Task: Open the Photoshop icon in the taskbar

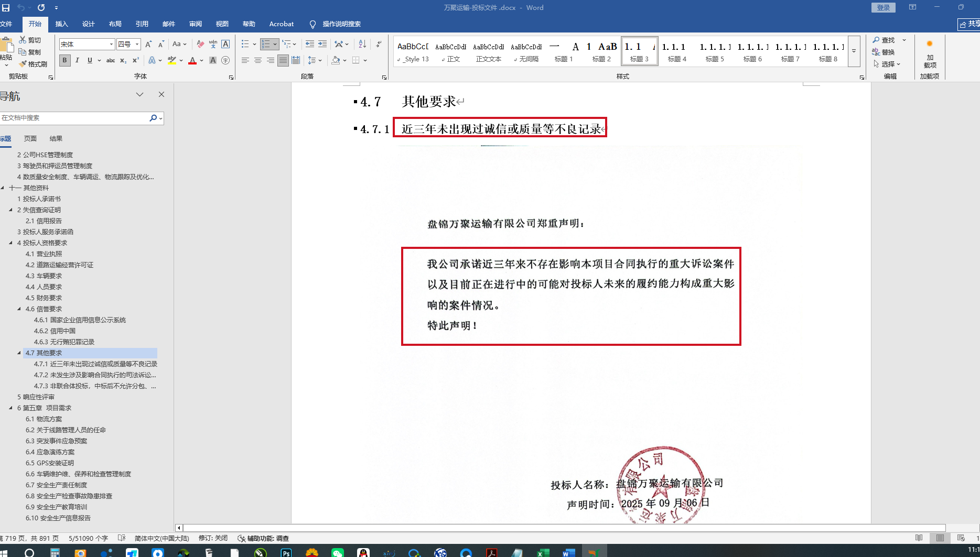Action: [x=286, y=553]
